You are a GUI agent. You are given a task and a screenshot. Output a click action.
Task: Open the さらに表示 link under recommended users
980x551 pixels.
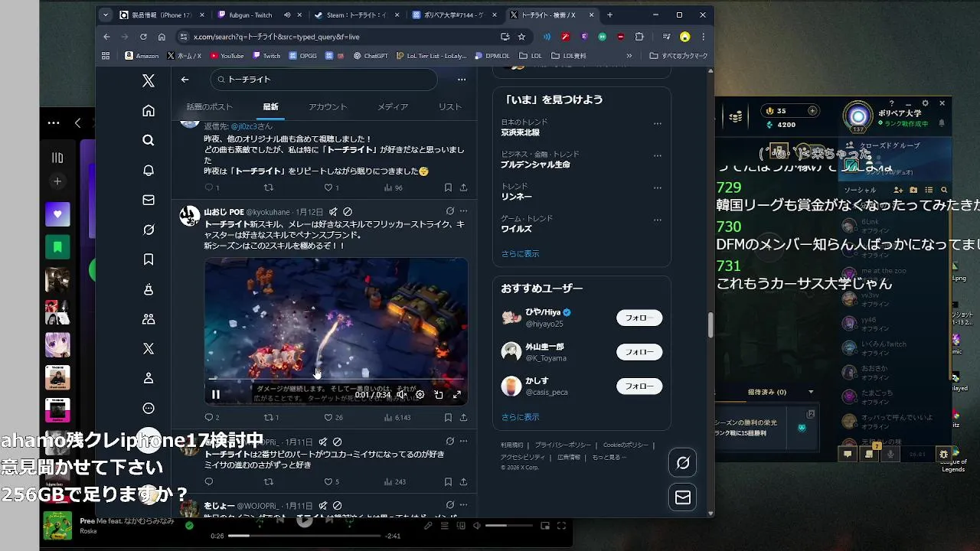click(520, 417)
